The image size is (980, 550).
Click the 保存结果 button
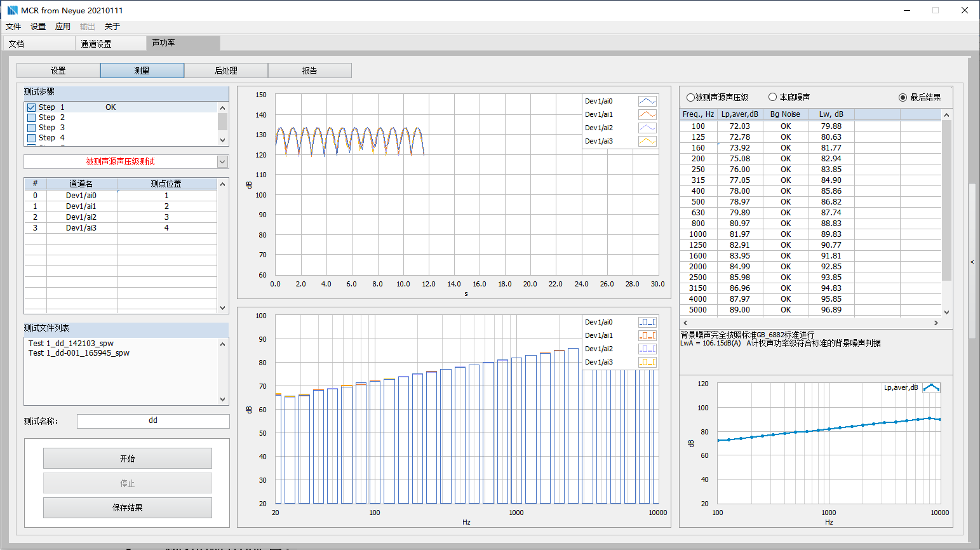coord(127,507)
